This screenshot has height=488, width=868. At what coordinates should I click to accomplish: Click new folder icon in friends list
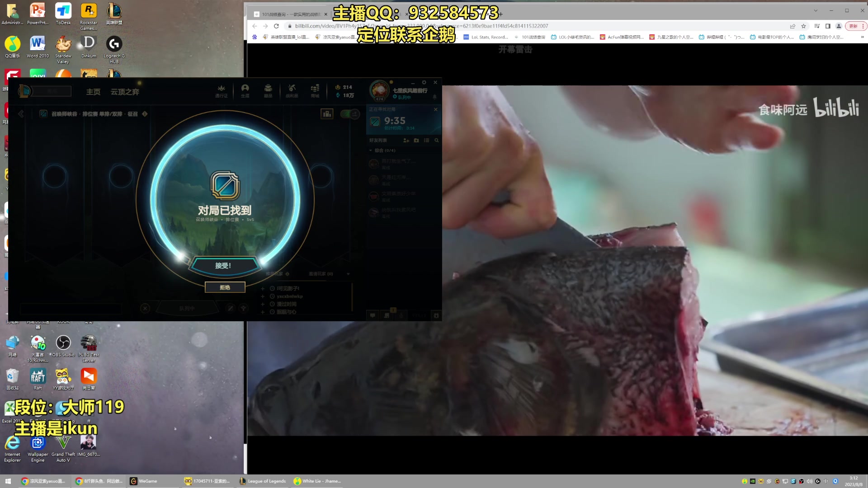(416, 141)
